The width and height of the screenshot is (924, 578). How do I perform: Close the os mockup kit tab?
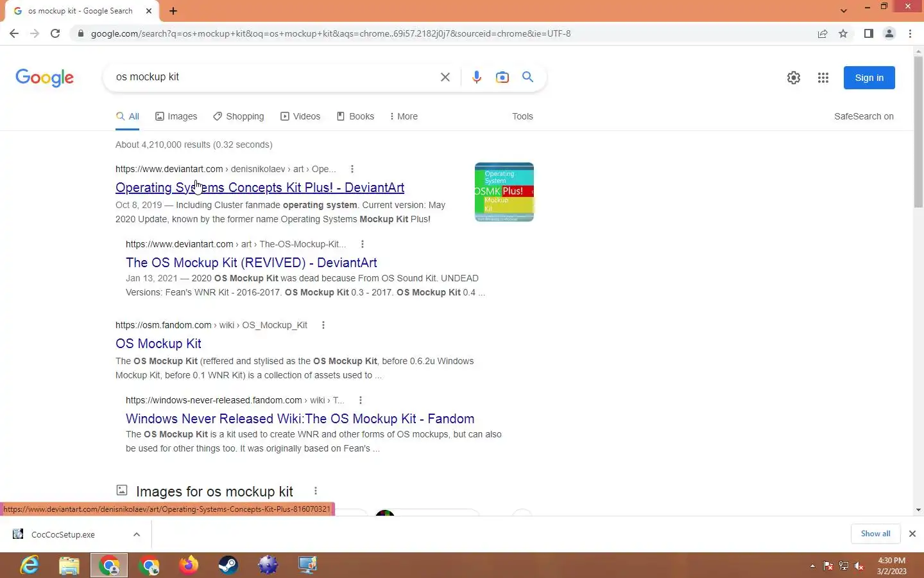149,11
